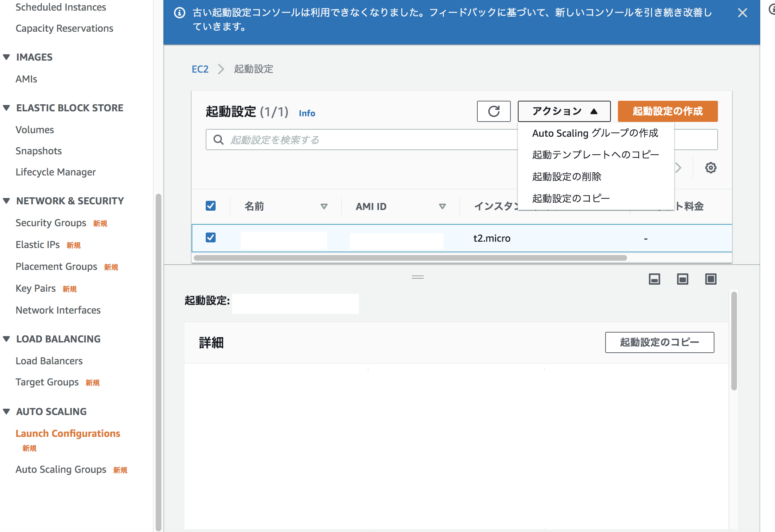Click the 起動設定のコピー button in details
775x532 pixels.
point(659,342)
